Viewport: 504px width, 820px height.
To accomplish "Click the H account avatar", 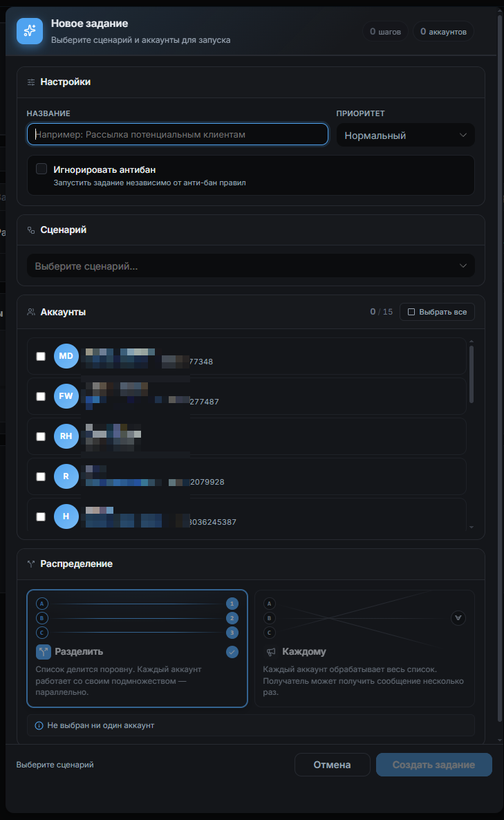I will coord(66,516).
